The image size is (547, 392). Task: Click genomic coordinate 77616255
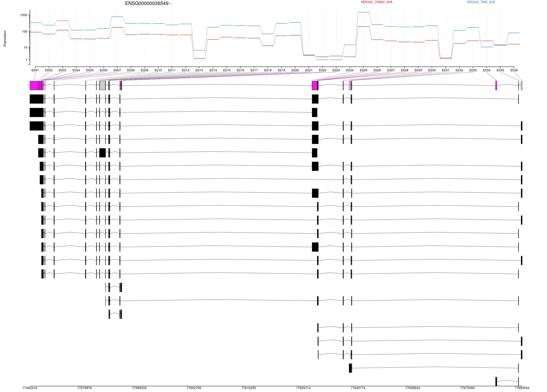click(x=249, y=388)
